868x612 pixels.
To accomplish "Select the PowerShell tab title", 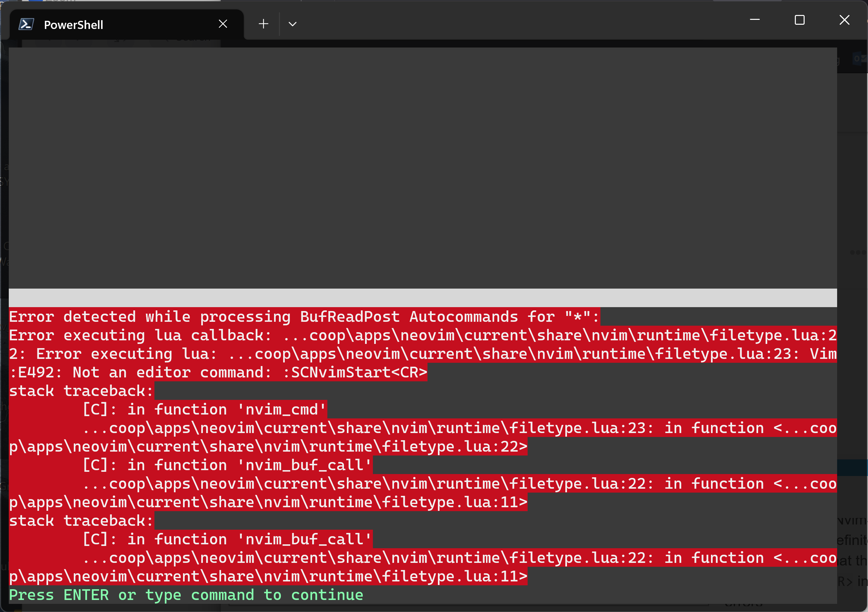I will pos(73,25).
